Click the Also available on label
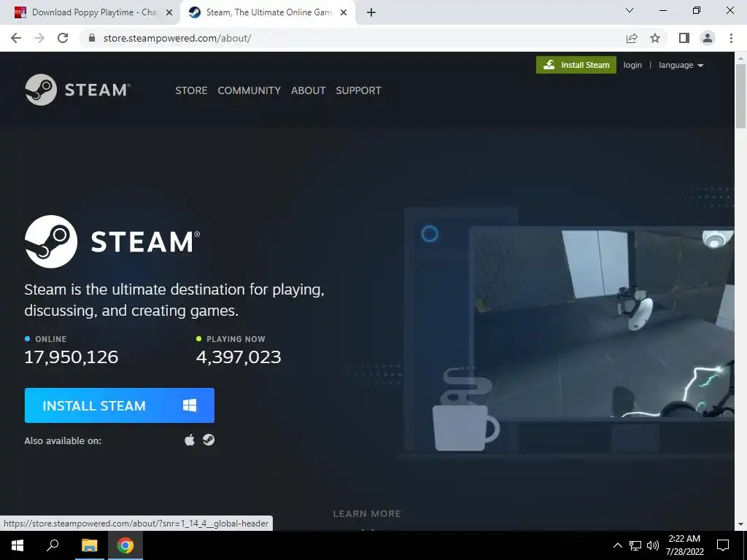The image size is (747, 560). click(x=63, y=441)
